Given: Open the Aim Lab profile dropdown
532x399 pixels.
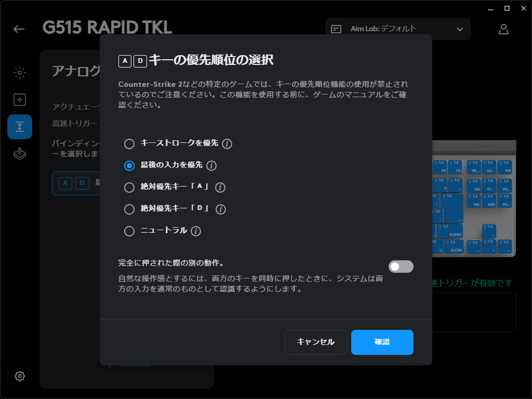Looking at the screenshot, I should pyautogui.click(x=459, y=29).
